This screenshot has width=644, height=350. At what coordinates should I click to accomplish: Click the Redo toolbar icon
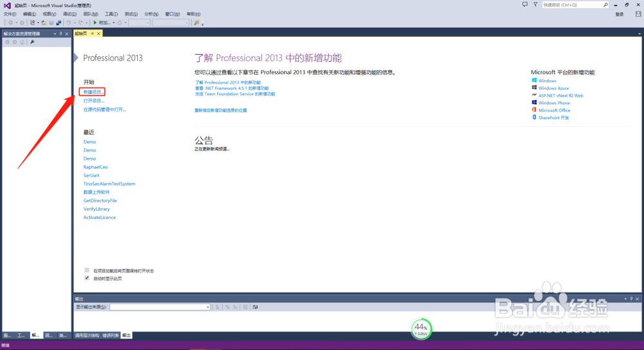(80, 23)
